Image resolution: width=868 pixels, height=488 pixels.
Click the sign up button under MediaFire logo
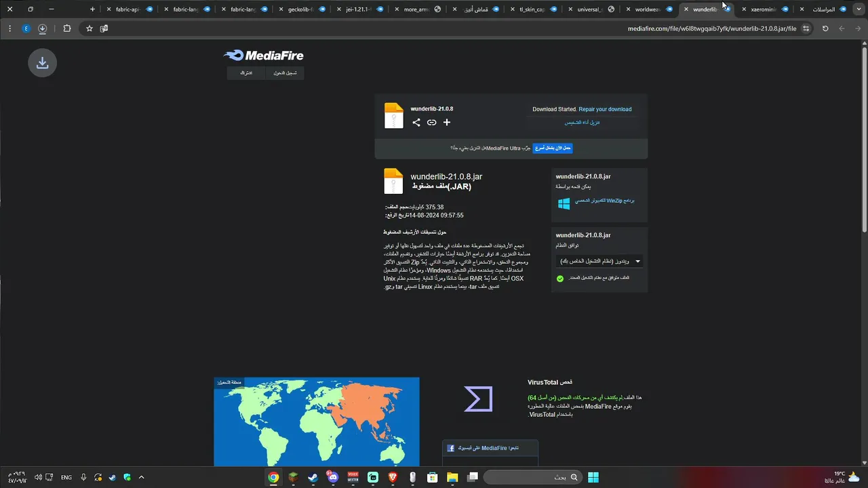246,73
